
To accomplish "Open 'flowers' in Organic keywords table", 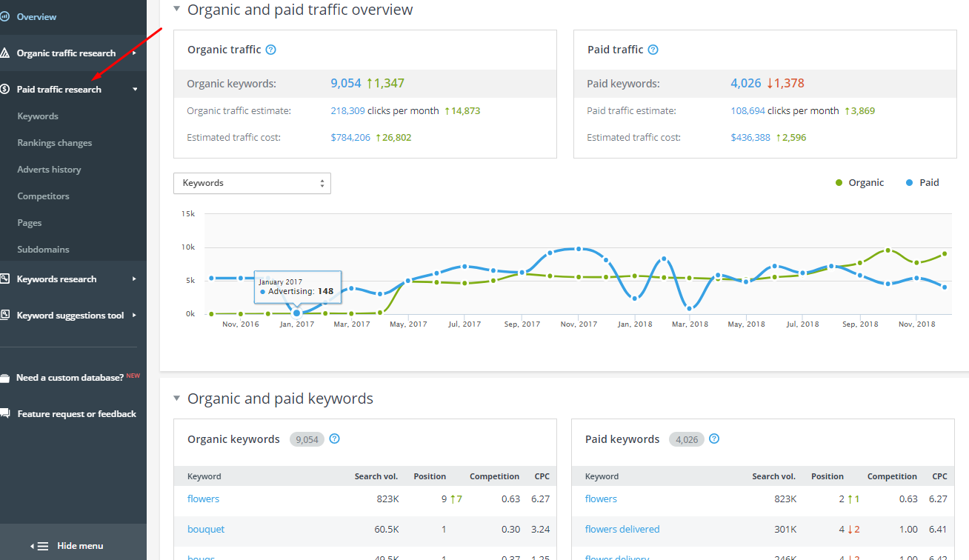I will pyautogui.click(x=203, y=499).
